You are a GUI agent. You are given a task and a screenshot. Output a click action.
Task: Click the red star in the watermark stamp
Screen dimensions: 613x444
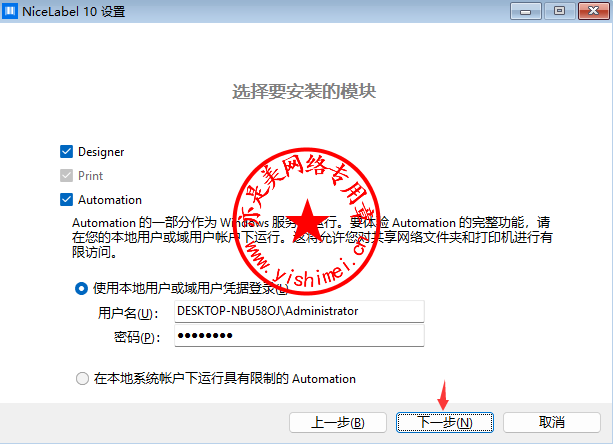coord(306,218)
